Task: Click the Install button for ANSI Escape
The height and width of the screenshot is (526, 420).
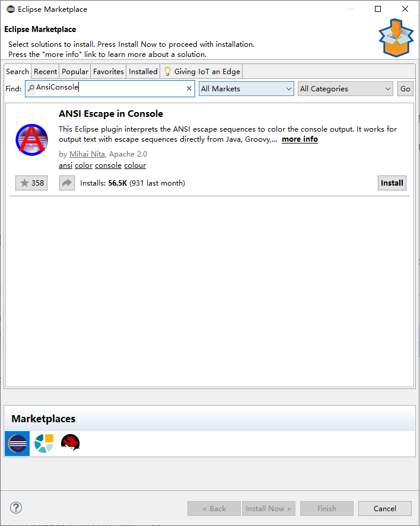Action: [392, 183]
